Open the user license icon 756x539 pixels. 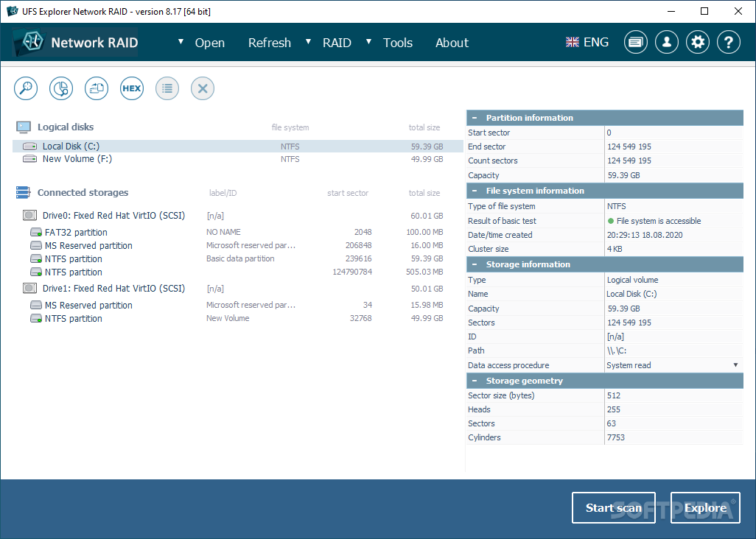coord(667,43)
